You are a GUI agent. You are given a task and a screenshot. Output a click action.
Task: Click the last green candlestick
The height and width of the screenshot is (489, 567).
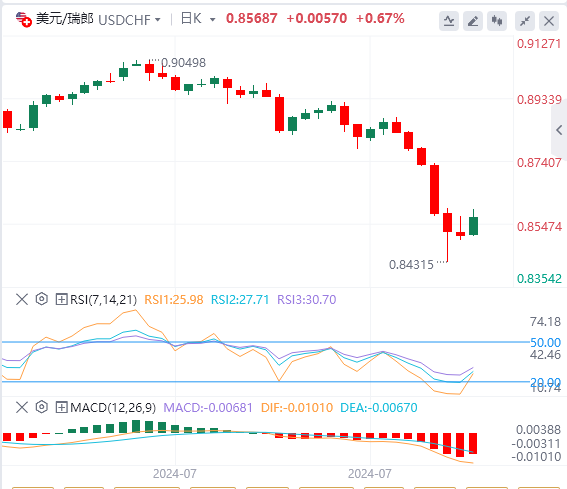point(473,226)
